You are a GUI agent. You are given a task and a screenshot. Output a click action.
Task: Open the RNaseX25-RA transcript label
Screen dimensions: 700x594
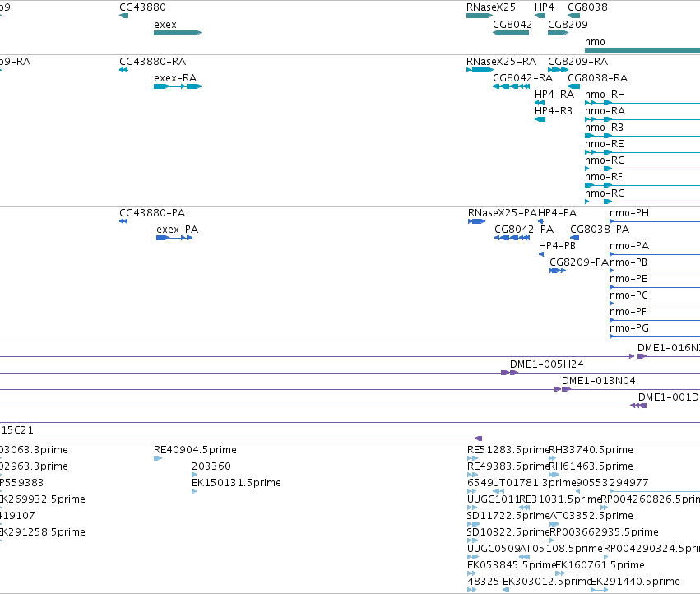pos(501,62)
